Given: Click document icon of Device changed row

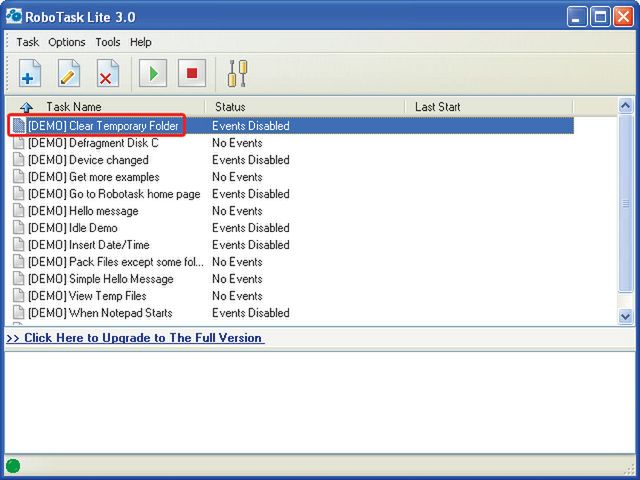Looking at the screenshot, I should coord(18,160).
